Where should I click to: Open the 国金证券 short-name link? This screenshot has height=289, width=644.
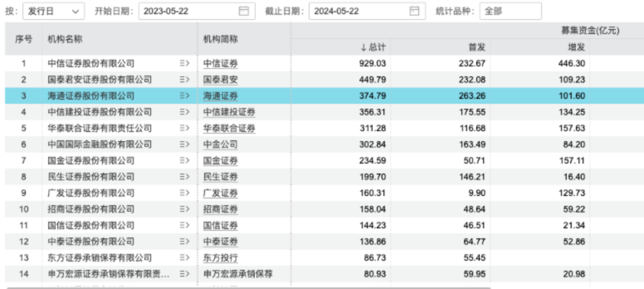coord(221,161)
